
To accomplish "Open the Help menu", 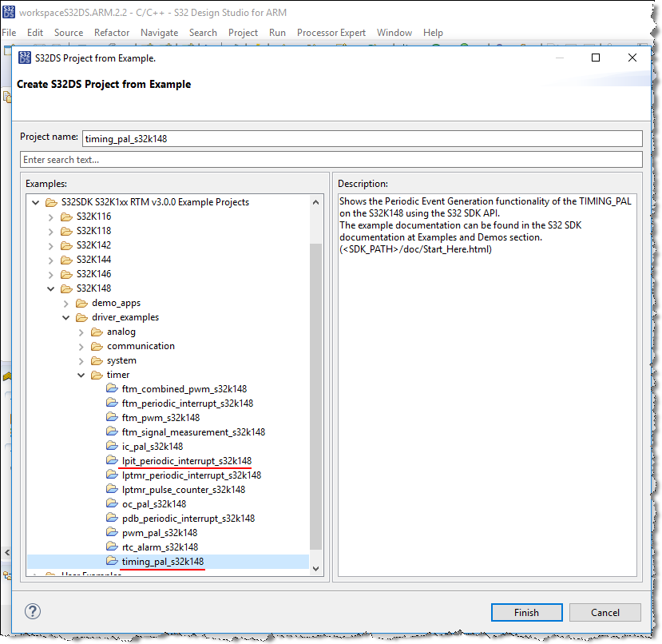I will 433,33.
